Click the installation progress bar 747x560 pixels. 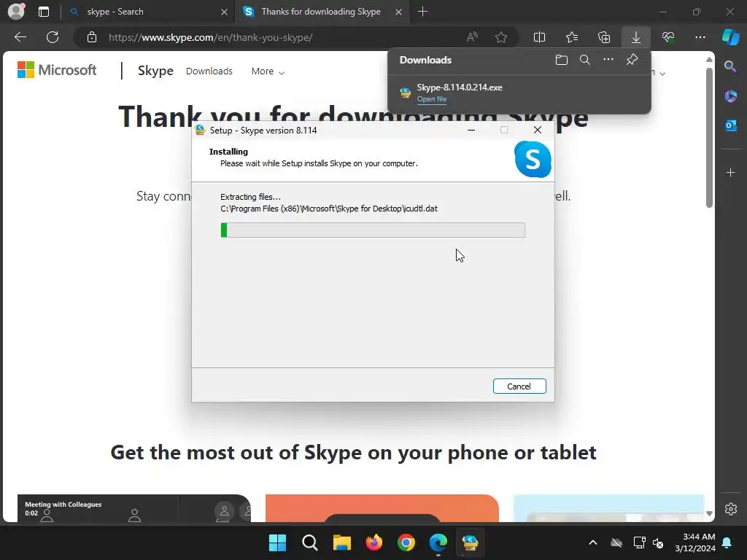373,230
